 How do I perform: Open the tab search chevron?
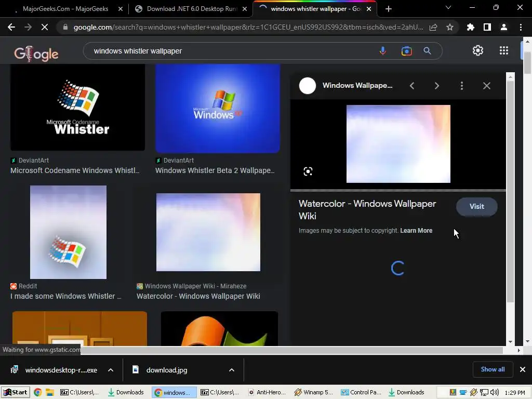click(448, 7)
